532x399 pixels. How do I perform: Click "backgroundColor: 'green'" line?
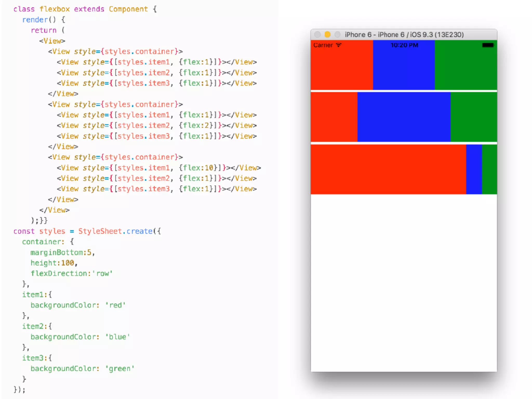click(82, 369)
